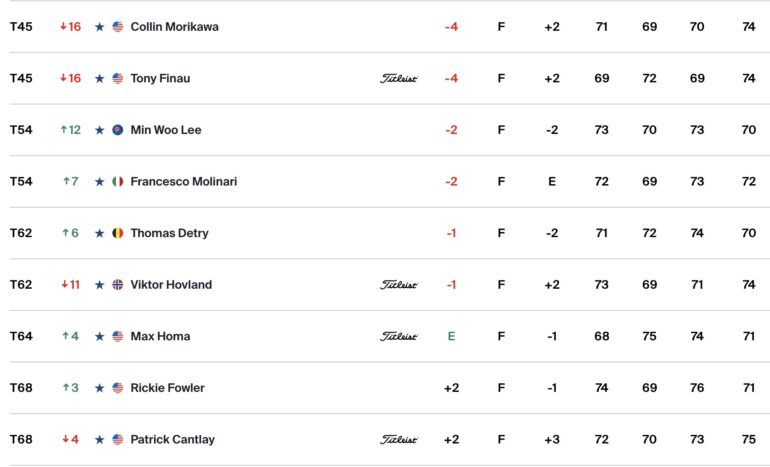Click the Belgian flag beside Thomas Detry
Viewport: 770px width, 467px height.
(x=118, y=233)
